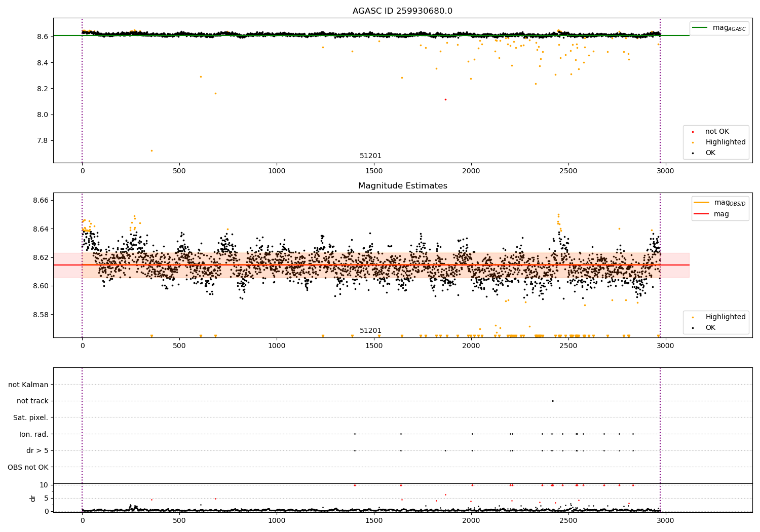The image size is (760, 532).
Task: Click the '8.4' y-axis tick label
Action: coord(43,63)
